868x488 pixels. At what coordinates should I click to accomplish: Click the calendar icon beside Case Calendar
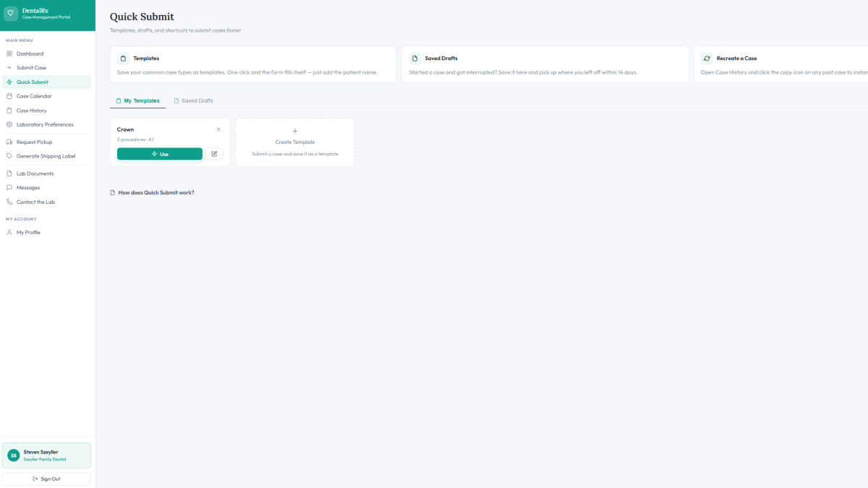click(9, 96)
